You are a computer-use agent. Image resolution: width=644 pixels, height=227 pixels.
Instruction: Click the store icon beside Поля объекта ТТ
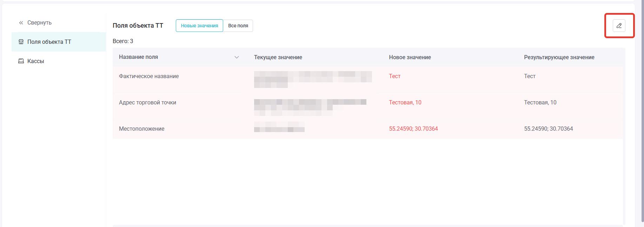[21, 42]
